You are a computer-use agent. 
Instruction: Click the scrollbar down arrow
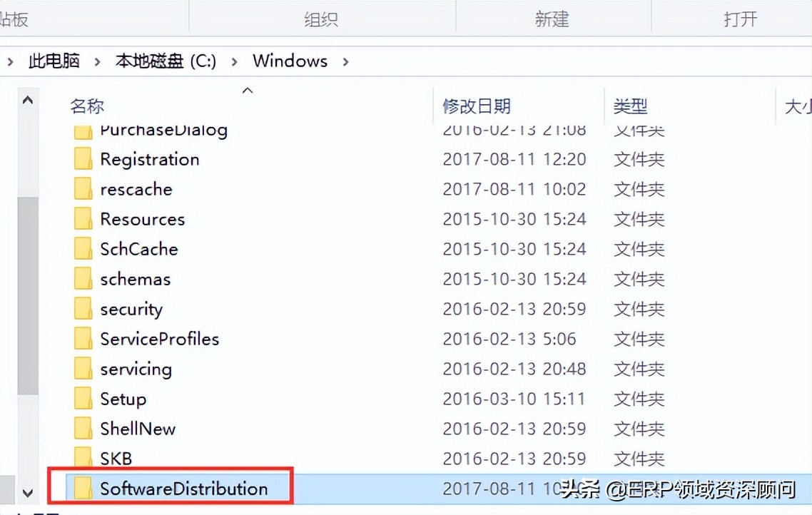pyautogui.click(x=27, y=492)
